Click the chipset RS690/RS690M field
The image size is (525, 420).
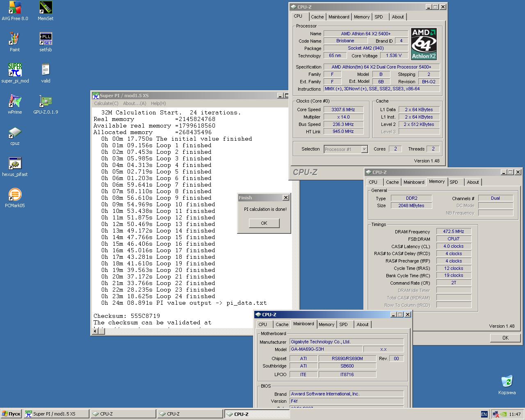(x=347, y=358)
